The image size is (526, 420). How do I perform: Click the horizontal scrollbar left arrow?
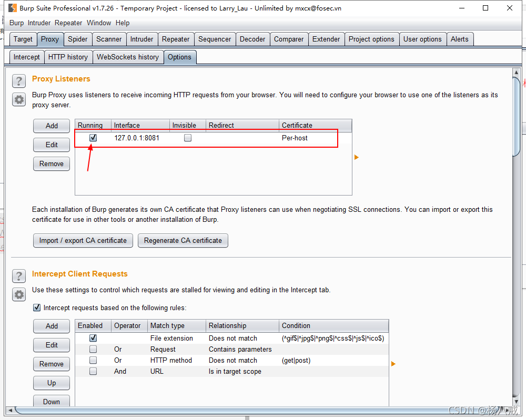(x=10, y=410)
